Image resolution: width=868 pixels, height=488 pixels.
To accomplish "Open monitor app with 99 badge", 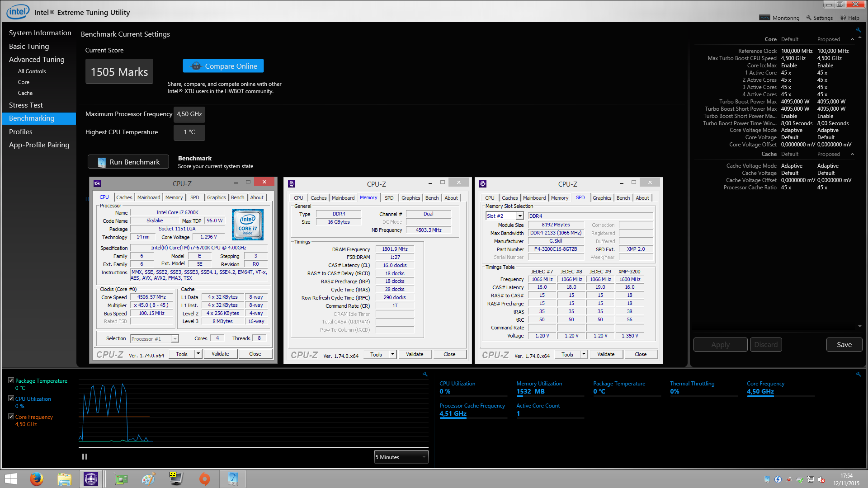I will (176, 479).
